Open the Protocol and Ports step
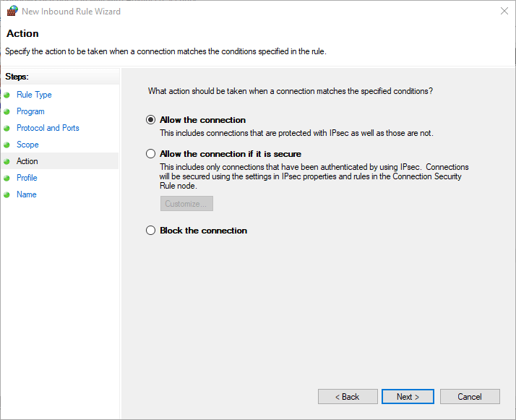This screenshot has width=516, height=420. pyautogui.click(x=48, y=128)
